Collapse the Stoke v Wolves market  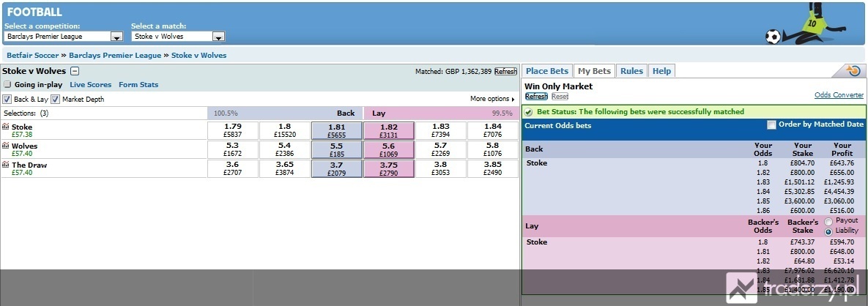(75, 71)
